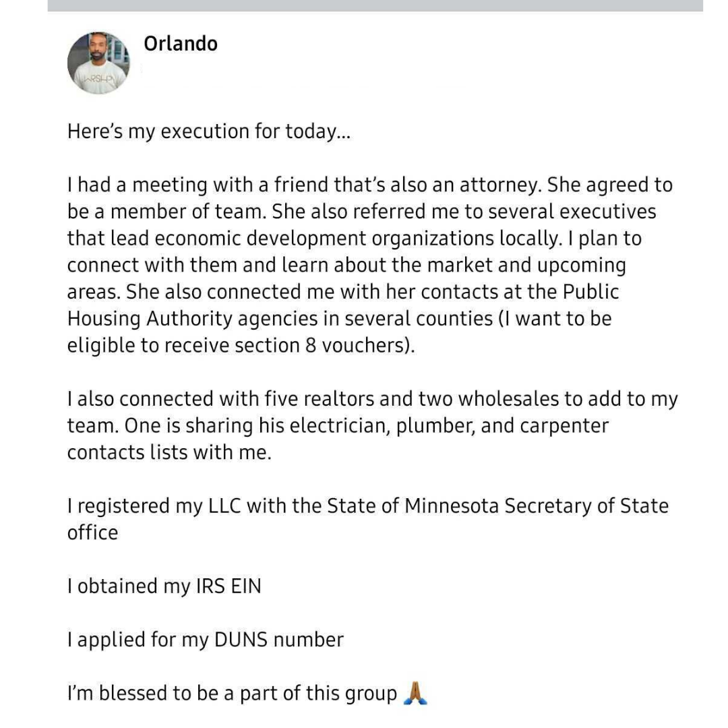Click 'I'm blessed to be a part' text
This screenshot has height=728, width=728.
[184, 693]
